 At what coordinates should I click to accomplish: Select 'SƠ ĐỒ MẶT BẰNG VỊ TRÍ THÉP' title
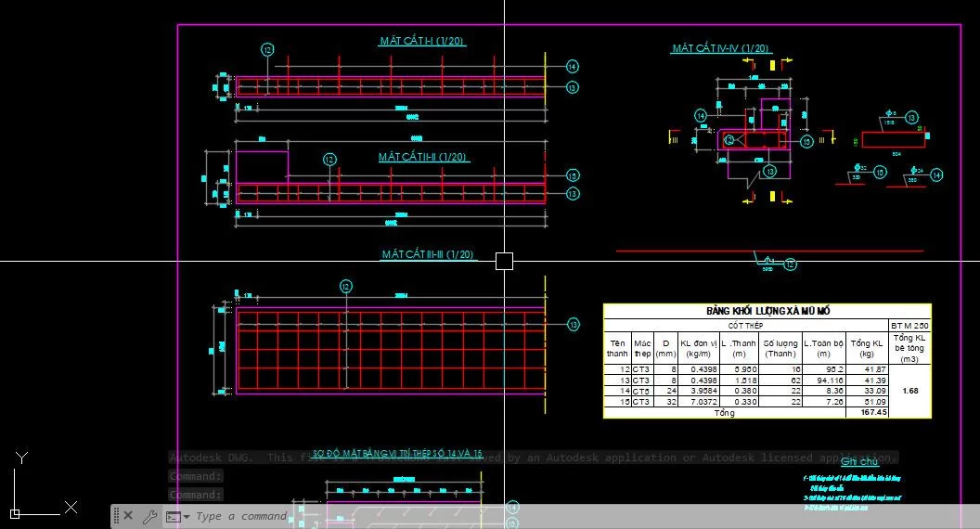pos(397,453)
